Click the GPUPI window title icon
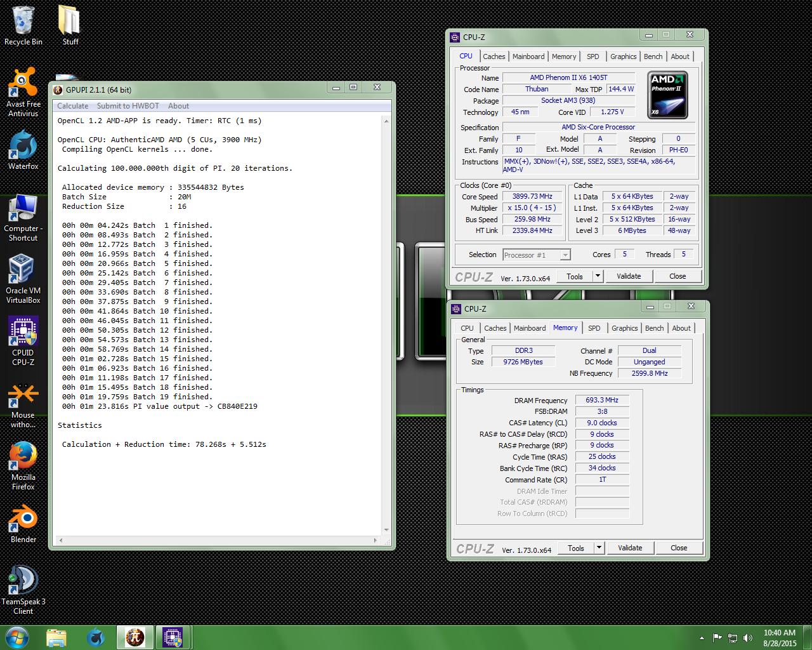 [x=58, y=90]
